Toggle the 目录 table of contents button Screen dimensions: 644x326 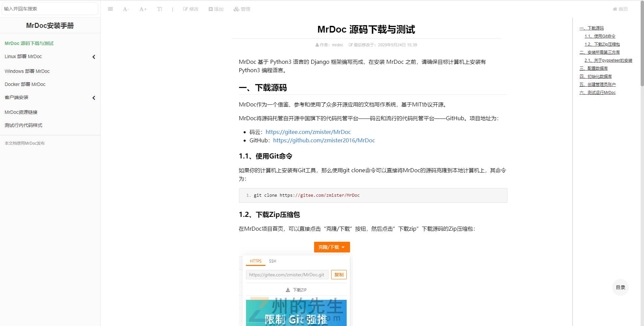click(620, 287)
